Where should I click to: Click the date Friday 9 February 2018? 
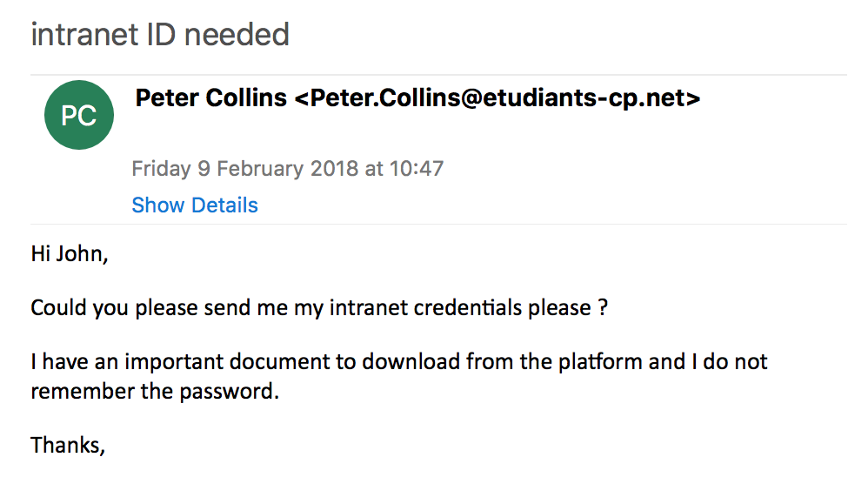pyautogui.click(x=244, y=168)
